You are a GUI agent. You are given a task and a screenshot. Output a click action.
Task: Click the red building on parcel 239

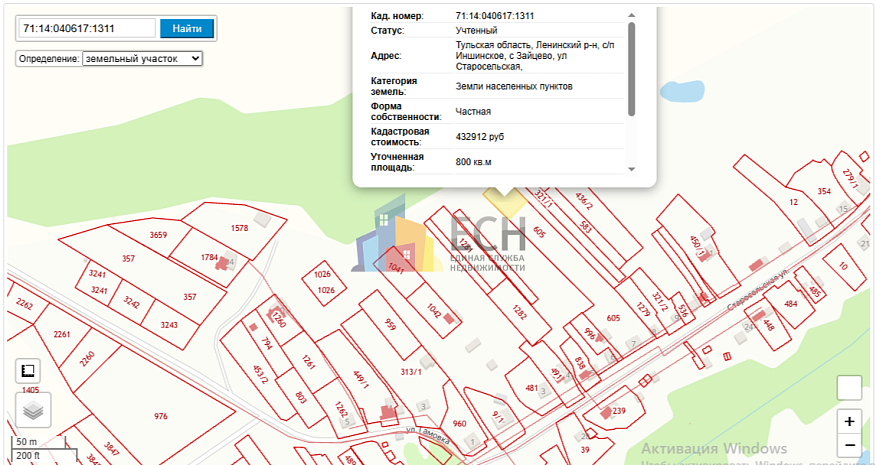pos(606,414)
